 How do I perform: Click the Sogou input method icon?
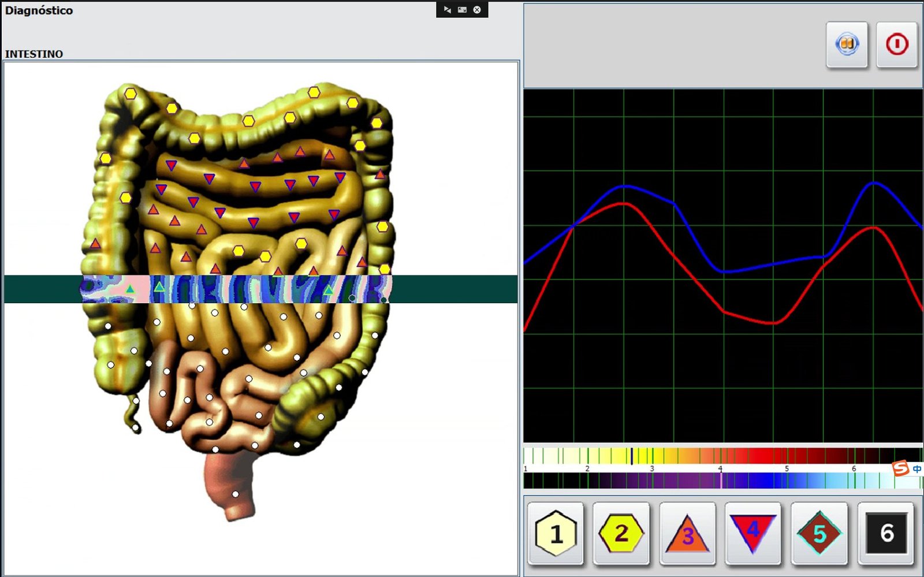[900, 468]
